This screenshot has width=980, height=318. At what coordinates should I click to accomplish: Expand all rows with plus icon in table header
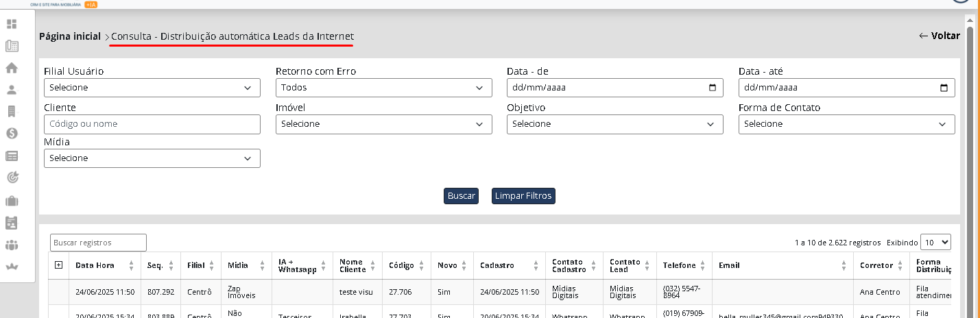[58, 265]
